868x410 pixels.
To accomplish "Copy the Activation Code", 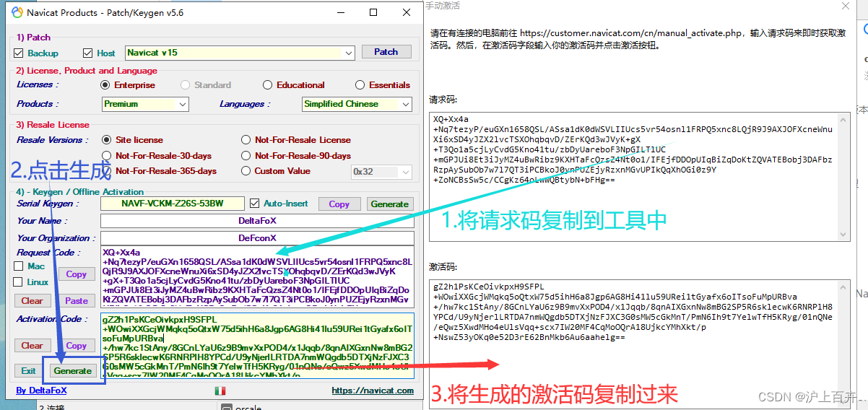I will point(77,346).
